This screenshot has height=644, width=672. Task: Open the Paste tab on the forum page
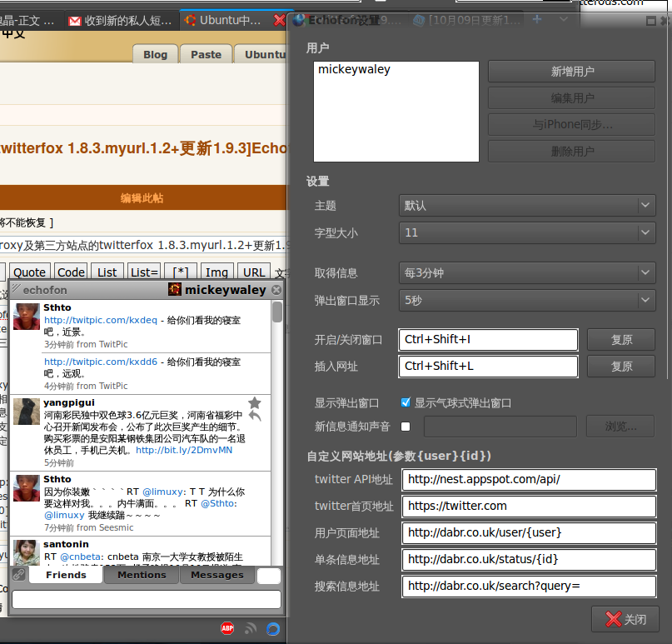(x=207, y=54)
